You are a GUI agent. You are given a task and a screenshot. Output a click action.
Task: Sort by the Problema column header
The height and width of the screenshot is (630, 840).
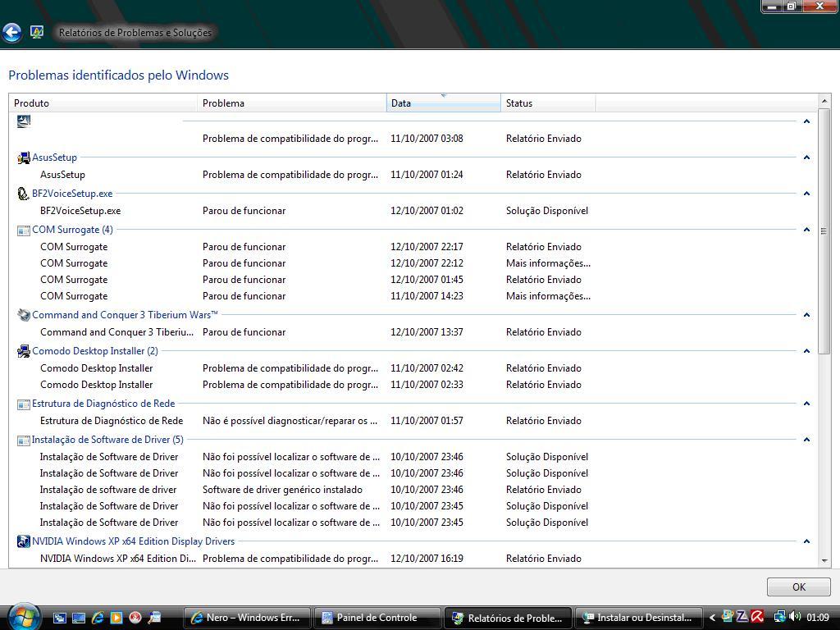point(291,103)
